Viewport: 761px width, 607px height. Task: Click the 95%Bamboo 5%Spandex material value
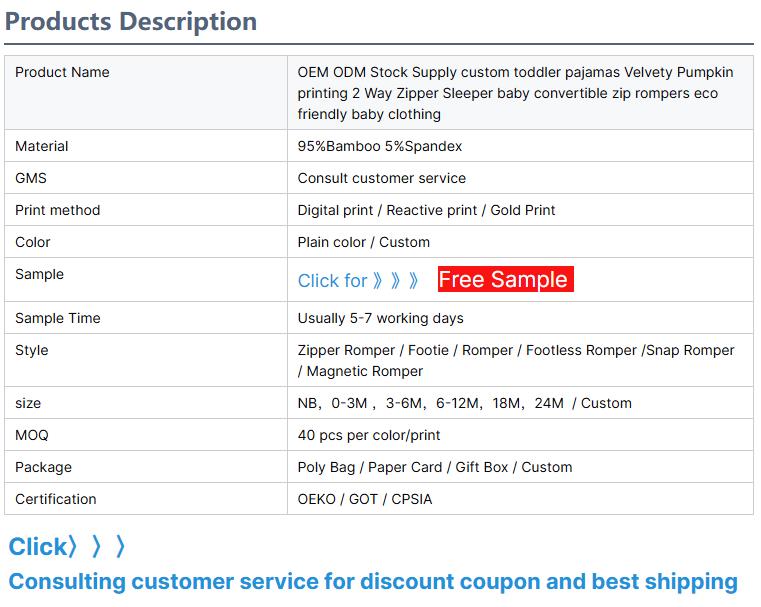(x=380, y=146)
